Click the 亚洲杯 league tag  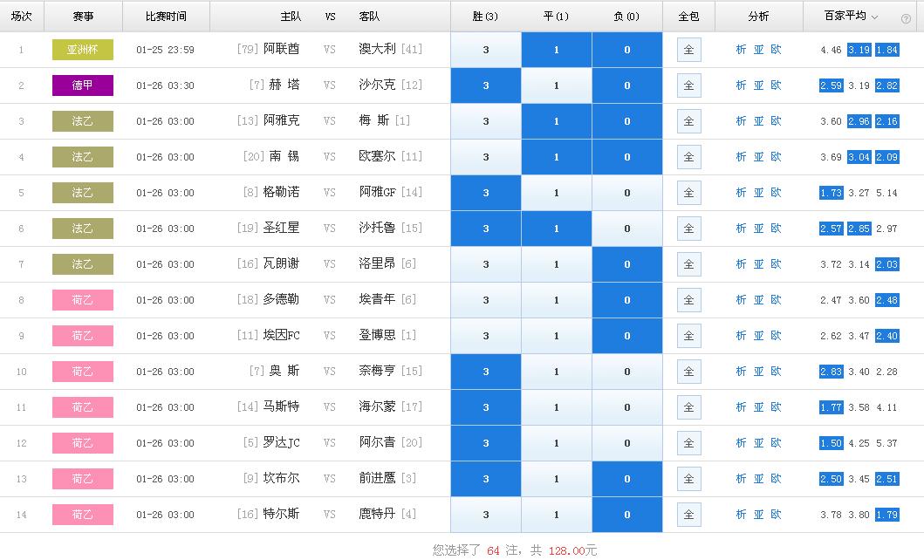(x=83, y=50)
